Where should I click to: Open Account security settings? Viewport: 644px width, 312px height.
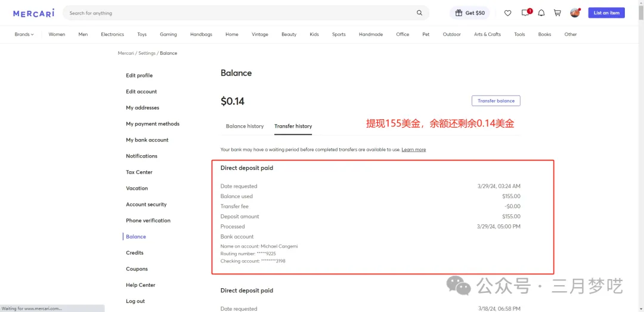[146, 204]
